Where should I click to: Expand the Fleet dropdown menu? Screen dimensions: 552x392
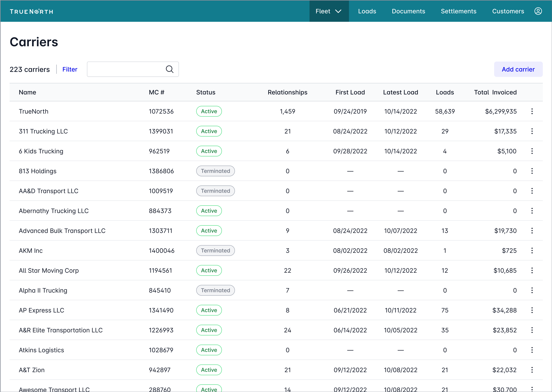[x=329, y=11]
